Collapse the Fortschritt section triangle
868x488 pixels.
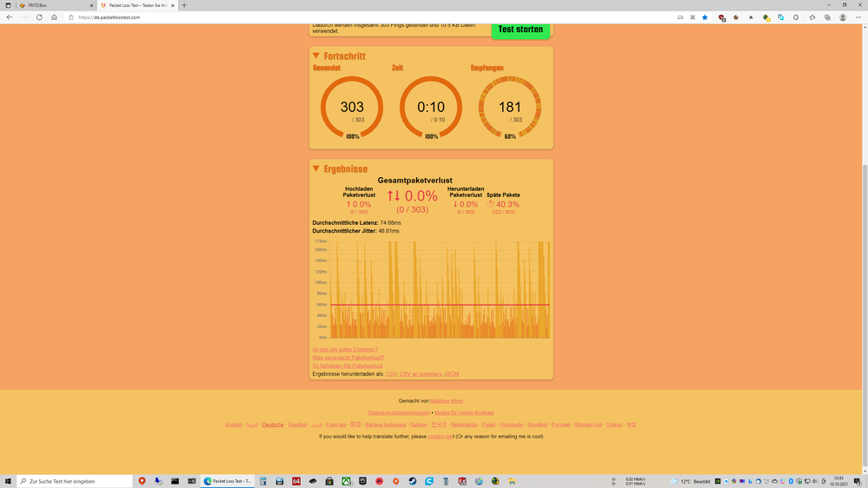[x=316, y=56]
